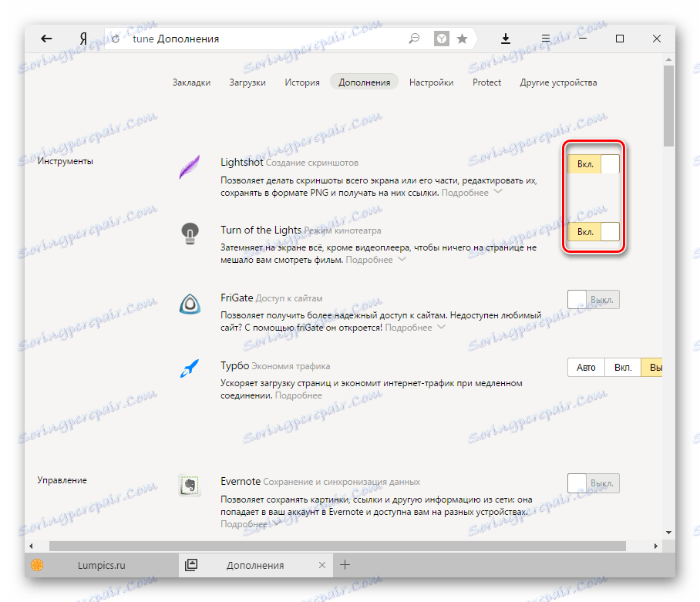
Task: Open the История tab
Action: 301,82
